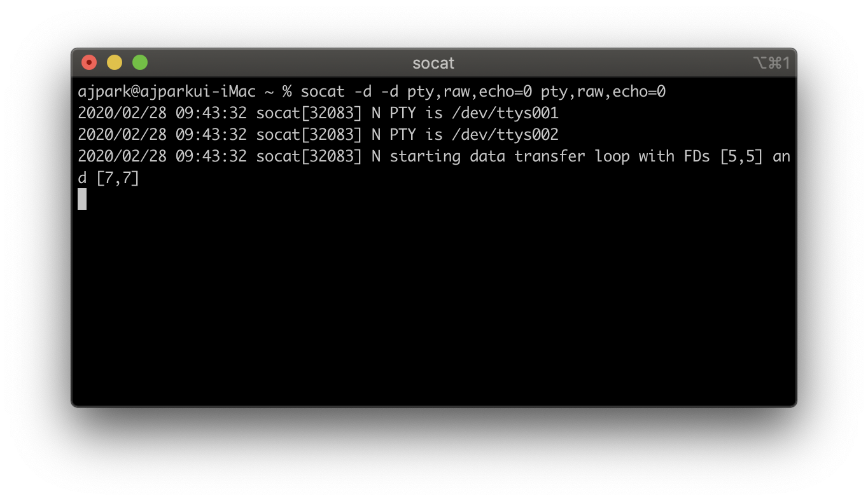Click the socat window title
The height and width of the screenshot is (501, 868).
(x=433, y=62)
